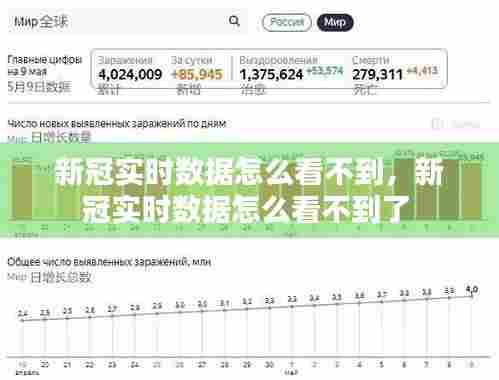
Task: Click "Число новых выявленных заражений по дням" title
Action: click(x=117, y=124)
